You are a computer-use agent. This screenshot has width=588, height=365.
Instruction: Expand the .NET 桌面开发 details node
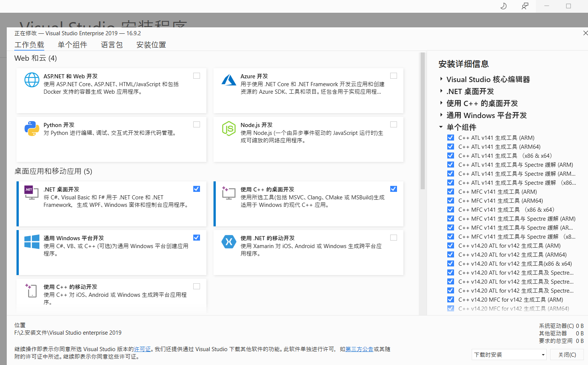point(441,91)
